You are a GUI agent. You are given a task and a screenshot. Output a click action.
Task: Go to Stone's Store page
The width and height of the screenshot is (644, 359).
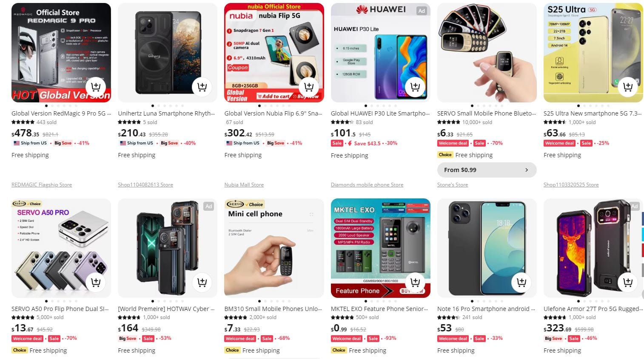pos(453,185)
